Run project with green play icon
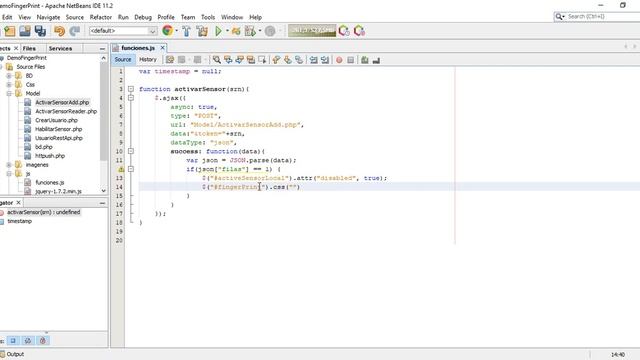The width and height of the screenshot is (640, 360). coord(218,31)
